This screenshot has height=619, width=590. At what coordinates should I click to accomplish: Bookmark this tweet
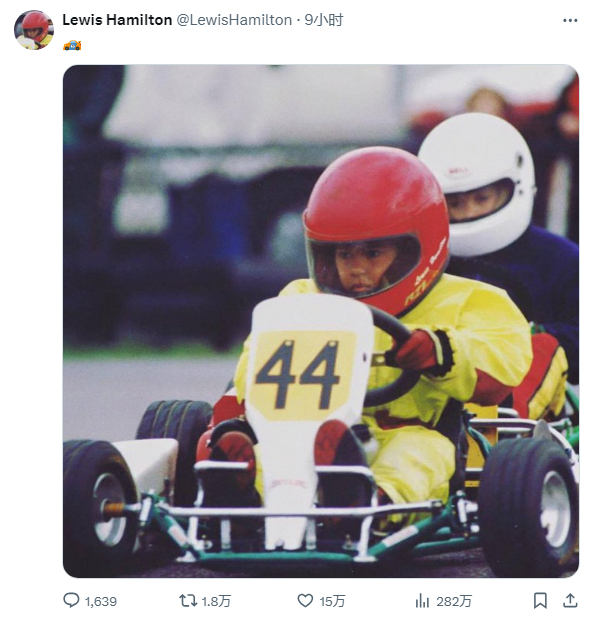click(x=540, y=601)
